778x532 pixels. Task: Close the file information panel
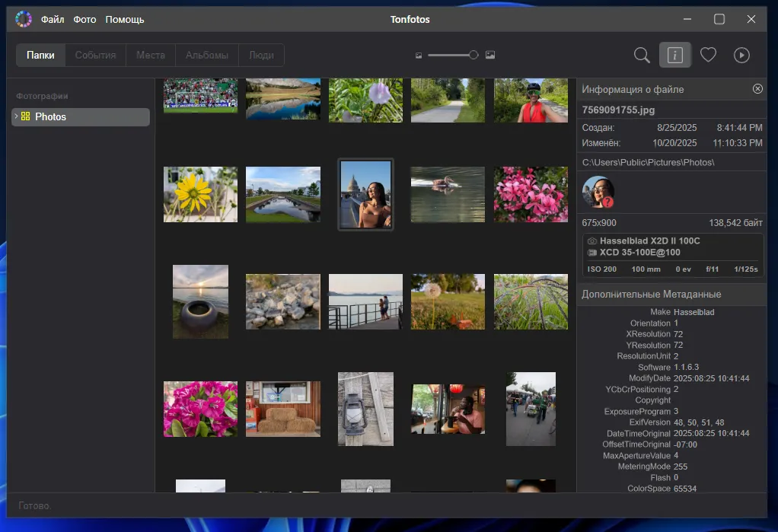(757, 89)
